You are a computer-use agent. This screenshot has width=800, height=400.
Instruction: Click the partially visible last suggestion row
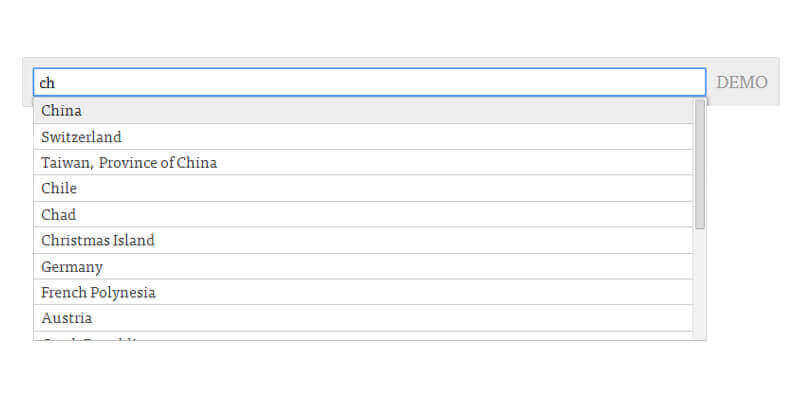(200, 337)
